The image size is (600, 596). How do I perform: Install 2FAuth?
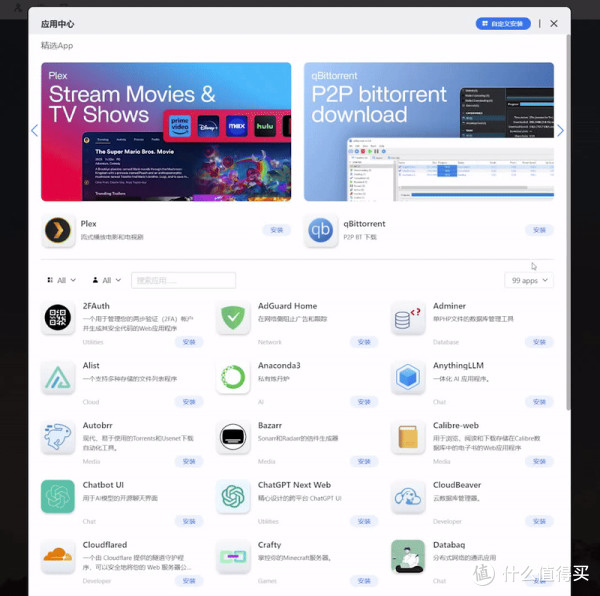coord(189,342)
